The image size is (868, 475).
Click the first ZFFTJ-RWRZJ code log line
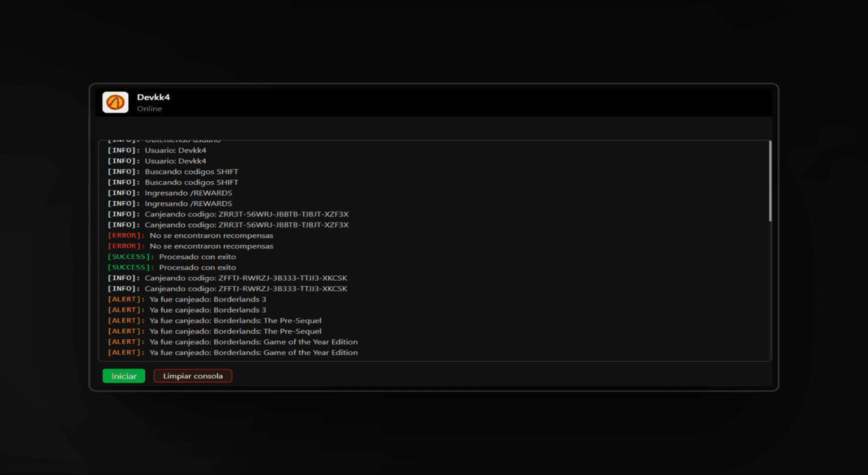(x=227, y=278)
